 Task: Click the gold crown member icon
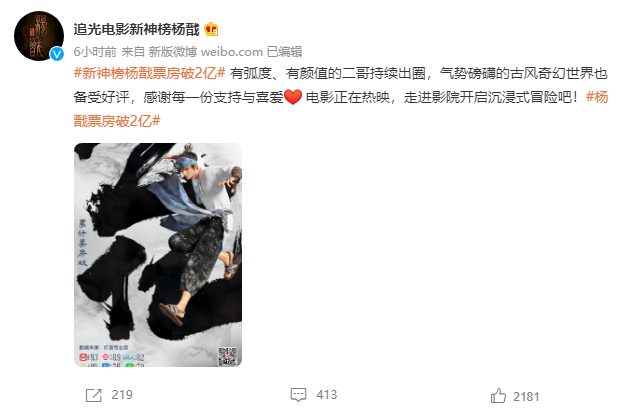pyautogui.click(x=211, y=29)
